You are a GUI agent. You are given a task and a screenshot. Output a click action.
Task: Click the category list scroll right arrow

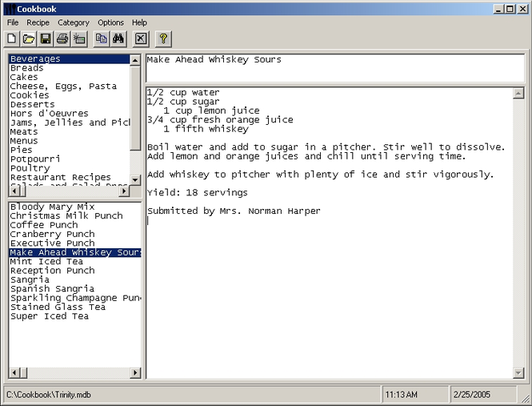click(x=124, y=191)
